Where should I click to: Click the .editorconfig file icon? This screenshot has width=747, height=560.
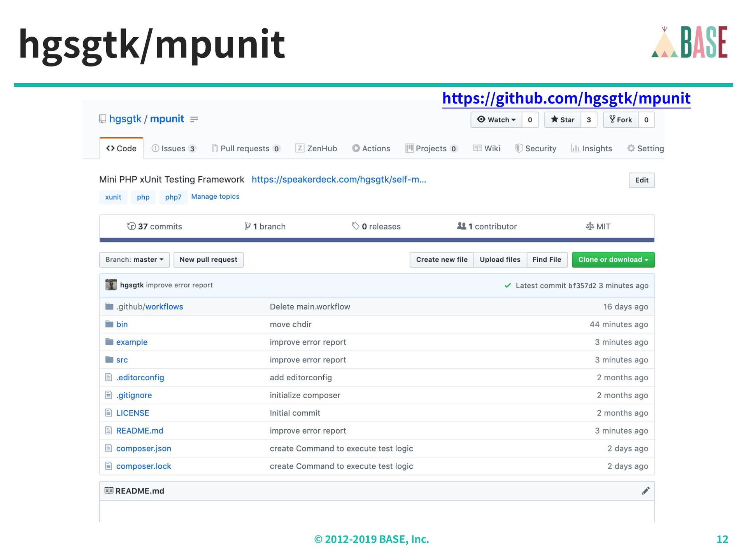(x=109, y=377)
